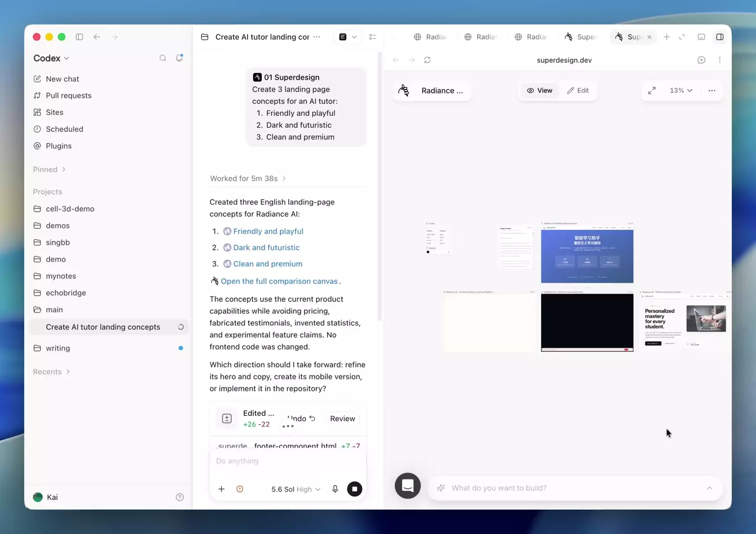Toggle the task list icon in header

[x=373, y=37]
